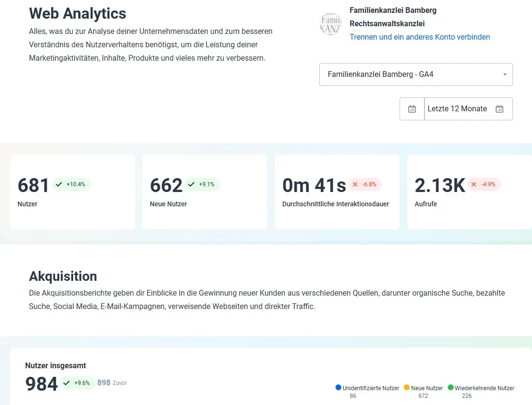Click the +9.1% checkmark badge on Neue Nutzer

click(x=202, y=184)
